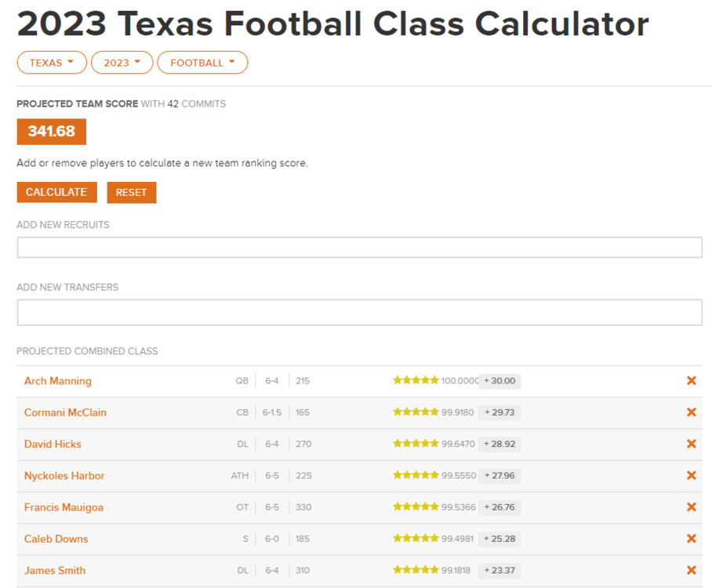Remove Francis Mauigoa with the X icon
The image size is (712, 588).
click(x=691, y=507)
